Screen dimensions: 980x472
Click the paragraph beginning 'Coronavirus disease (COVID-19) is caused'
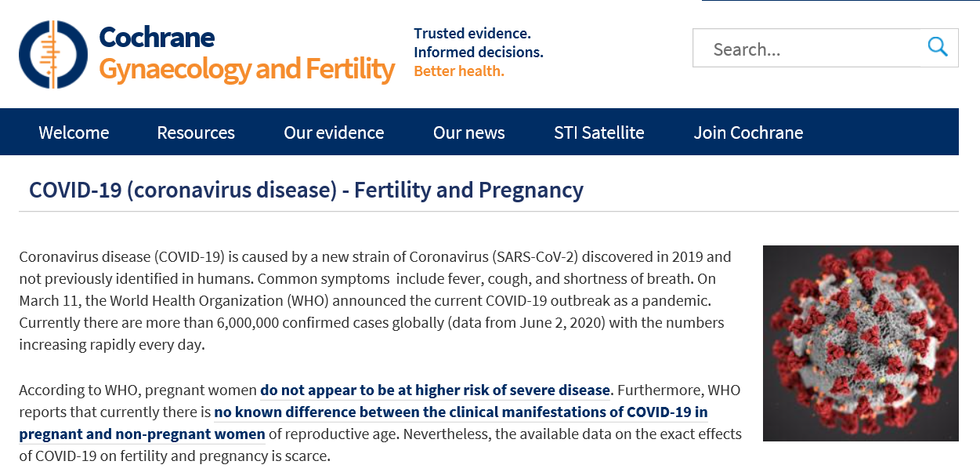pos(377,300)
